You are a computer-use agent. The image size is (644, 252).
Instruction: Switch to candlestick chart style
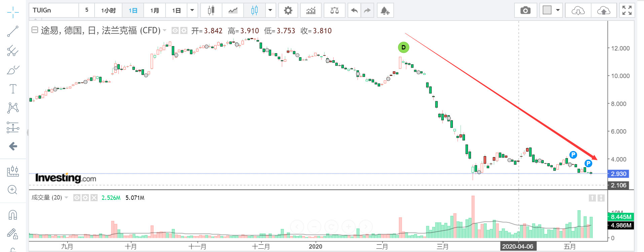pyautogui.click(x=211, y=10)
